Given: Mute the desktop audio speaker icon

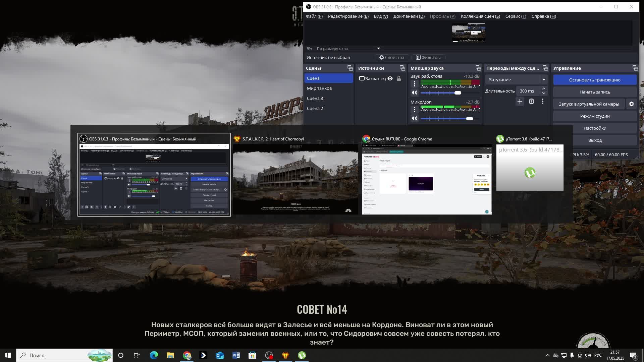Looking at the screenshot, I should [x=415, y=93].
